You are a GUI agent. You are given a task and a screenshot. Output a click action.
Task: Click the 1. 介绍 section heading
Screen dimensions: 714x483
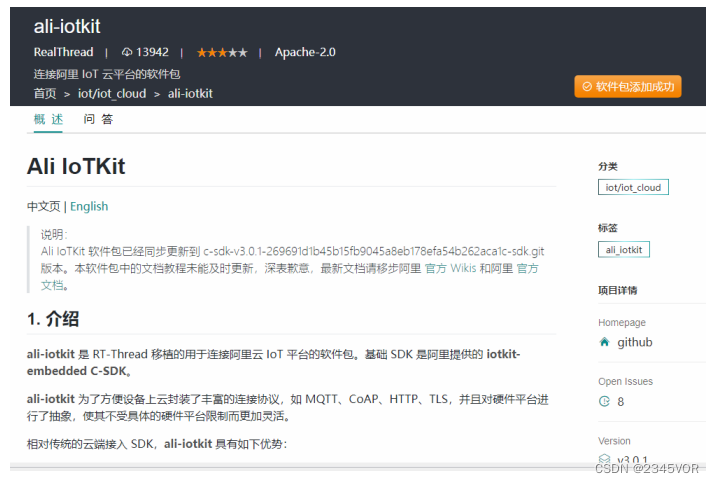click(x=53, y=319)
